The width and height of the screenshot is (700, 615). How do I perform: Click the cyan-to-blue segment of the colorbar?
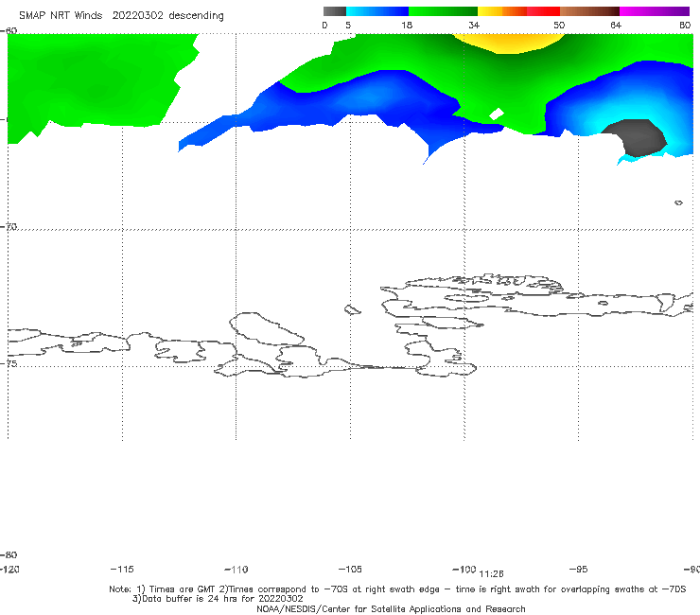tap(377, 11)
